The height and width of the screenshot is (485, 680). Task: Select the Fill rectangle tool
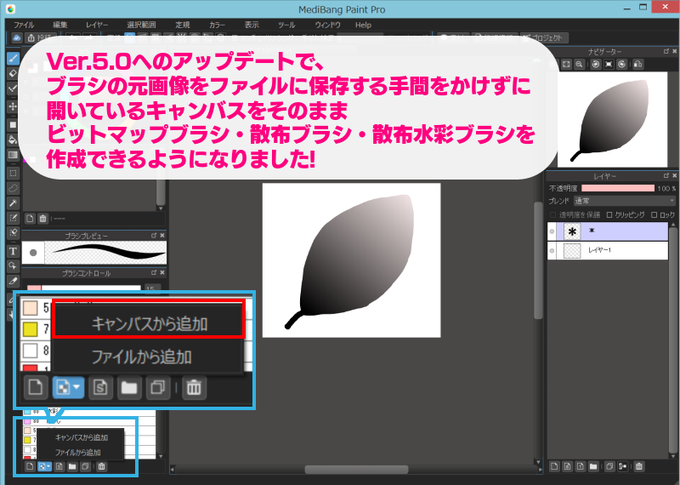point(13,125)
